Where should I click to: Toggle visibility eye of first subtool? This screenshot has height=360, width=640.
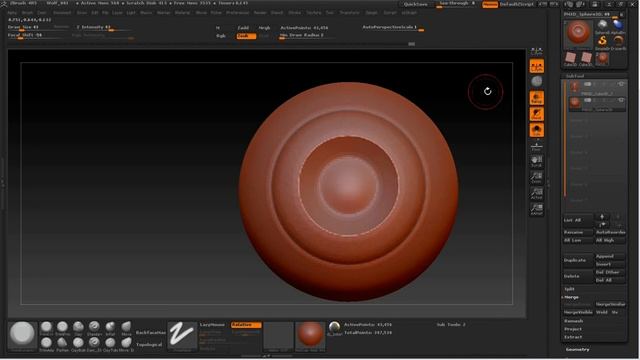(x=621, y=84)
